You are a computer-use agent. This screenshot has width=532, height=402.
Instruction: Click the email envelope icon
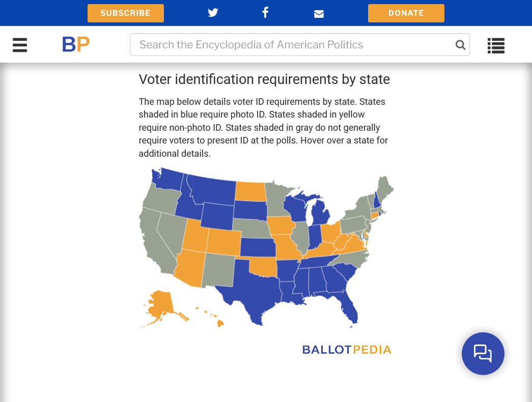point(319,14)
